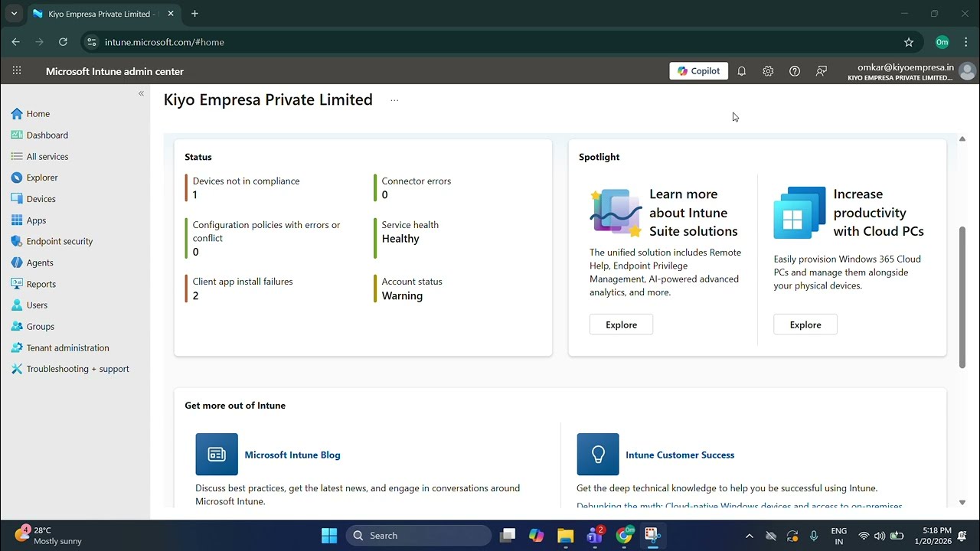Click the vertical scrollbar thumb
Viewport: 980px width, 551px height.
[x=962, y=298]
